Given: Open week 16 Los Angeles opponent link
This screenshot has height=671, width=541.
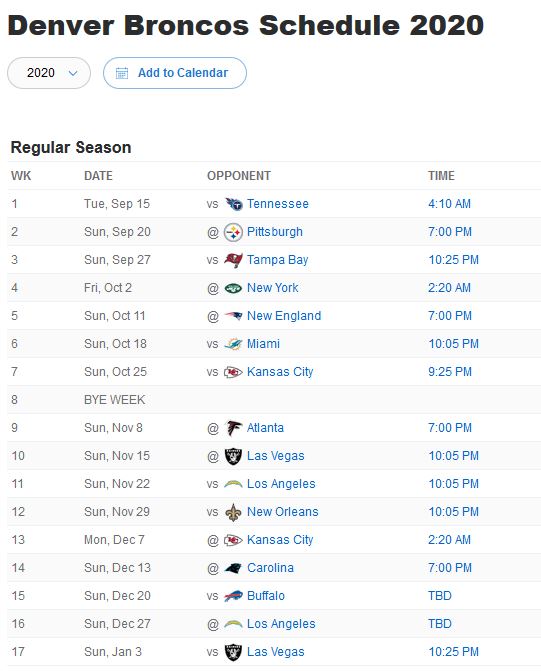Looking at the screenshot, I should [281, 624].
